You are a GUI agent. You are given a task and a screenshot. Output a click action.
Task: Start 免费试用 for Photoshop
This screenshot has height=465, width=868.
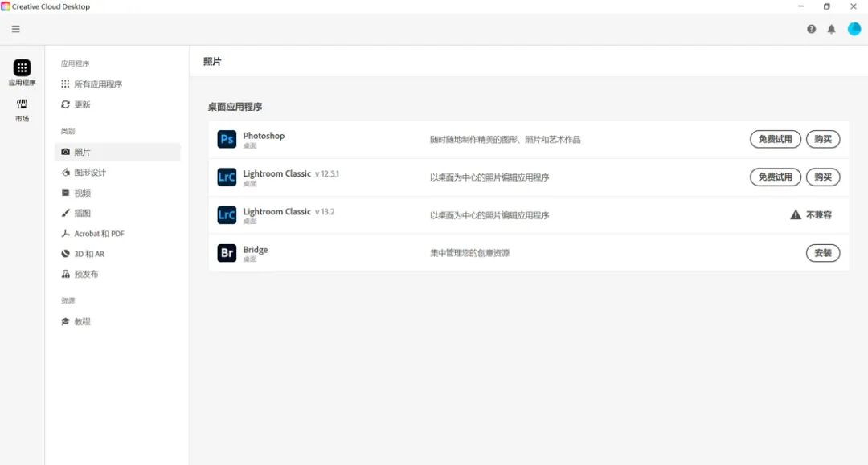775,139
